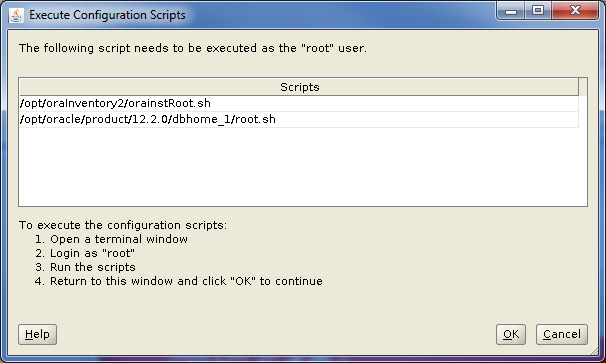This screenshot has height=363, width=606.
Task: Click the "Open a terminal window" step
Action: click(111, 239)
